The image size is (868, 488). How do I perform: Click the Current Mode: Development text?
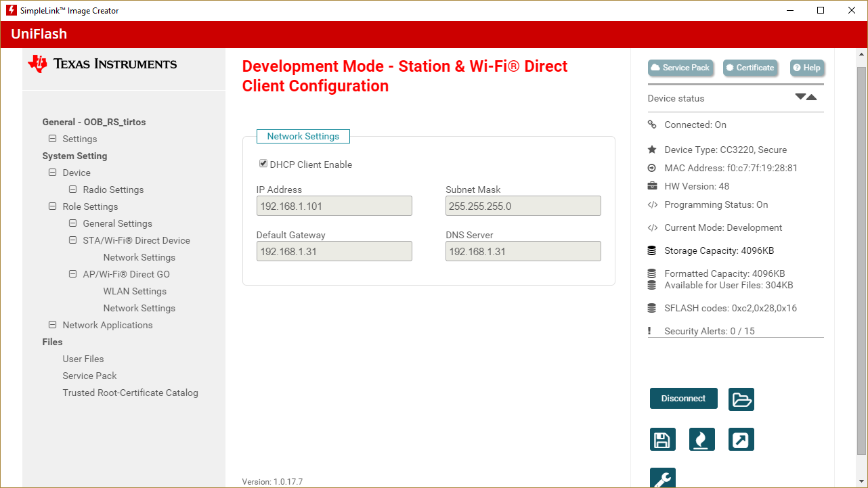(723, 227)
